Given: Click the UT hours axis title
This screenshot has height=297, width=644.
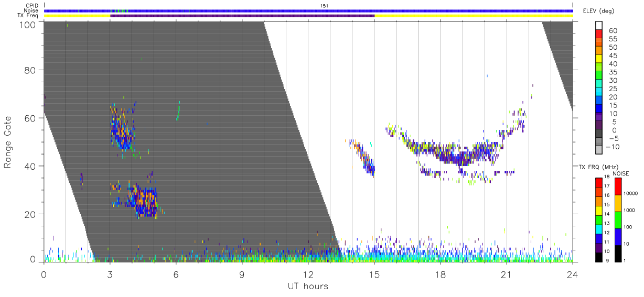Looking at the screenshot, I should tap(308, 287).
